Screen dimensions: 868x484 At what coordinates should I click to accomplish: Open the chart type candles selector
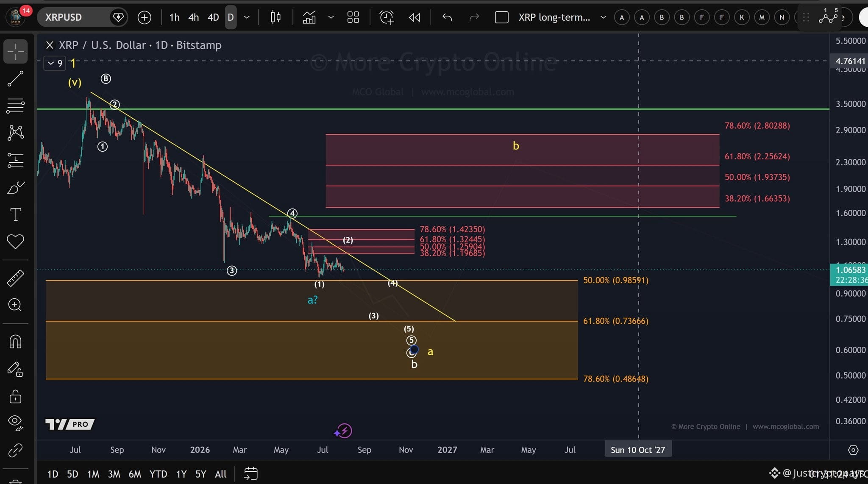(275, 17)
